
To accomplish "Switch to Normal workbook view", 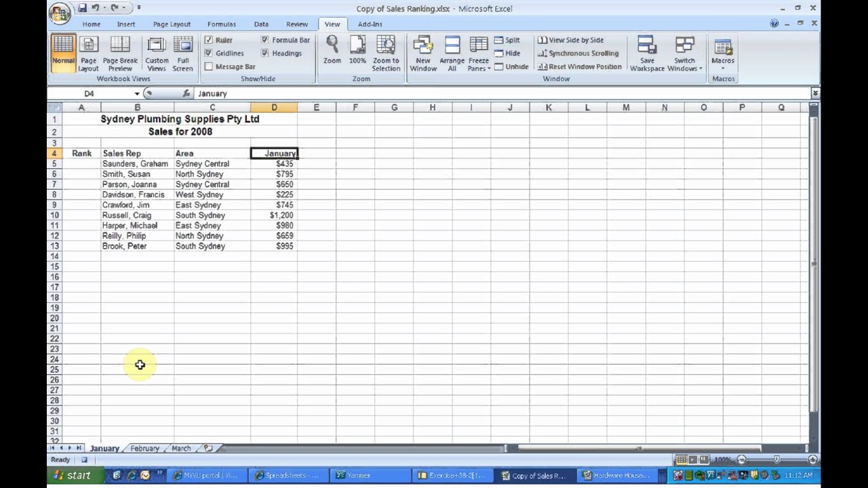I will [x=63, y=53].
